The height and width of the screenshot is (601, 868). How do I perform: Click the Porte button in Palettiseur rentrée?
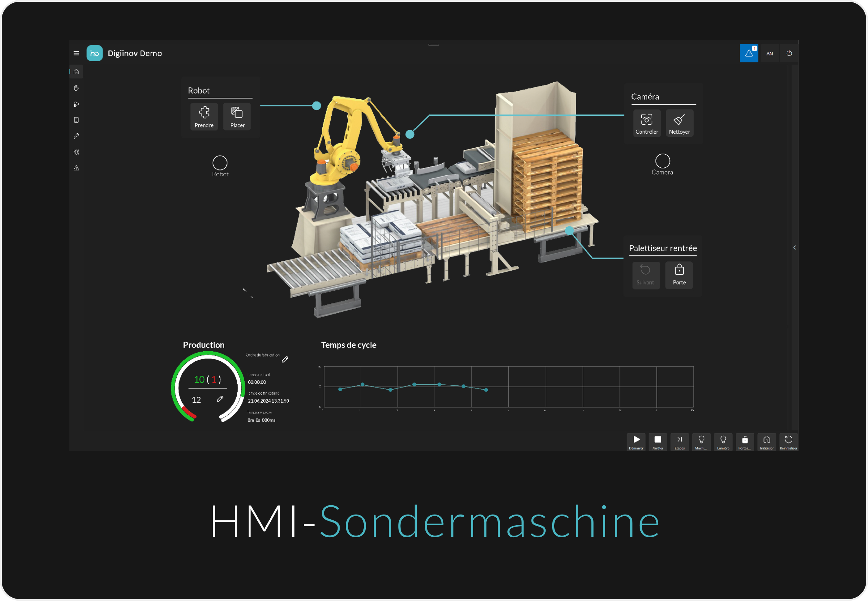point(679,275)
